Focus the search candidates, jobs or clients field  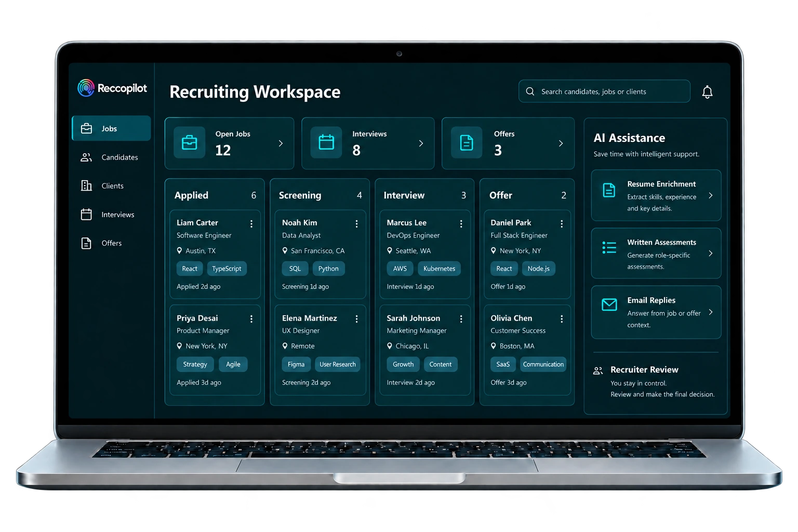coord(604,91)
